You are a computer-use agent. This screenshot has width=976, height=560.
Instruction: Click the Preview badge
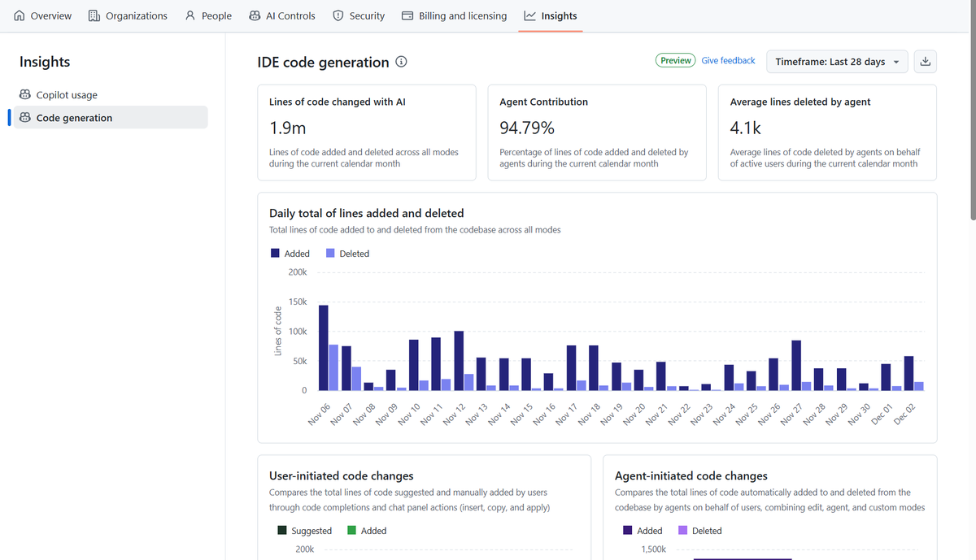tap(675, 60)
